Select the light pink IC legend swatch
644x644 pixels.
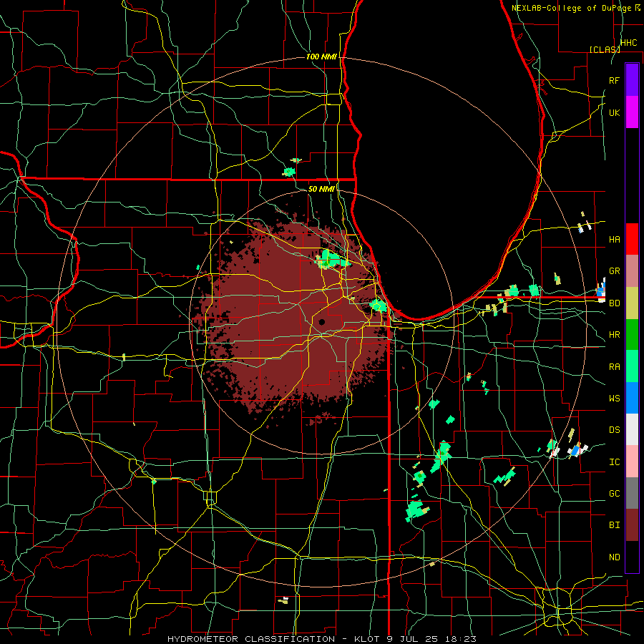[x=632, y=462]
